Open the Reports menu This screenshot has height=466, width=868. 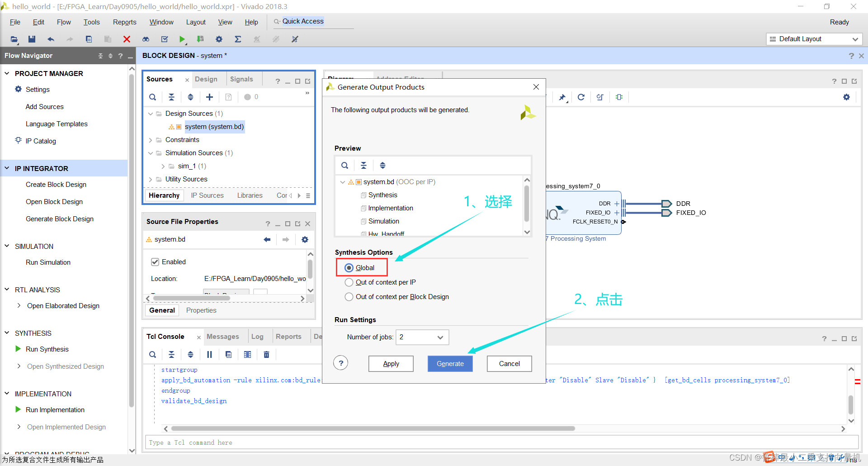(124, 22)
